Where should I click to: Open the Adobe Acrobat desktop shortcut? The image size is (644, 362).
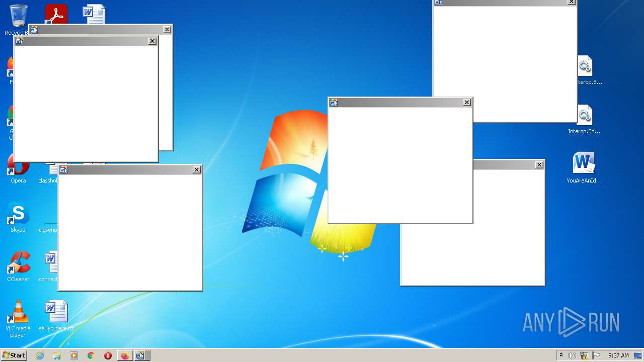point(56,14)
